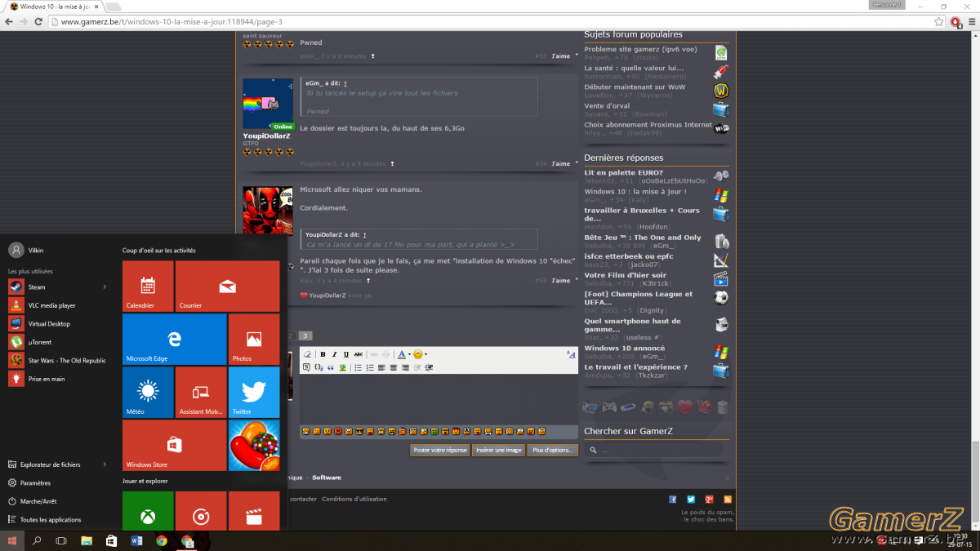This screenshot has width=980, height=551.
Task: Open the smilies dropdown in the editor
Action: 420,354
